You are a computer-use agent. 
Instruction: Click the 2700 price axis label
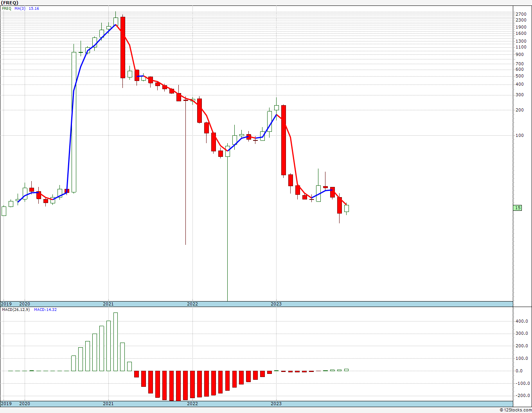click(x=520, y=14)
